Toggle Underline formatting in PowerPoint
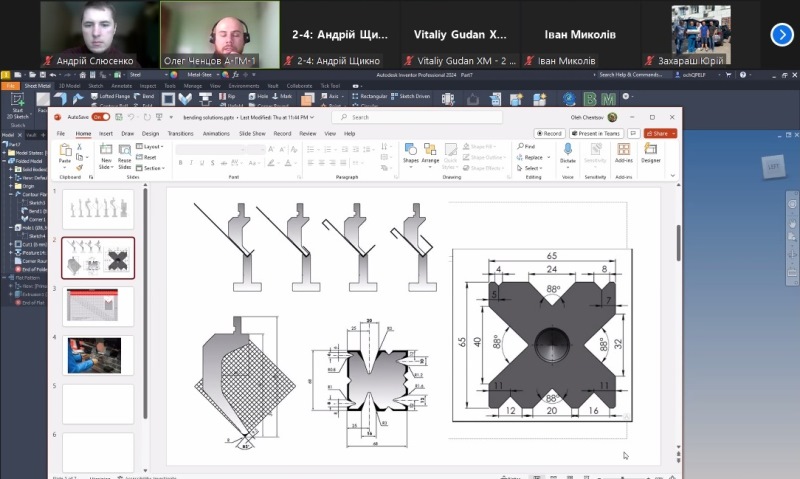Viewport: 800px width, 479px height. pos(202,163)
